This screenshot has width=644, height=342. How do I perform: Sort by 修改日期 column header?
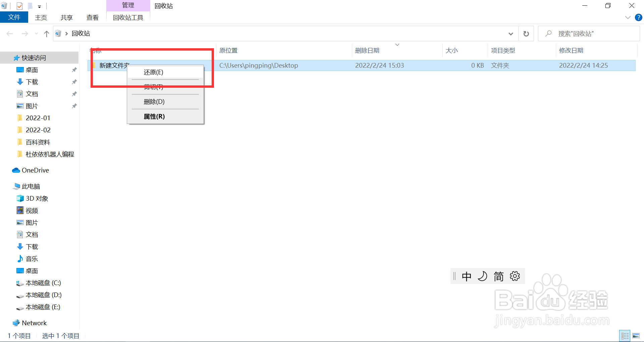point(571,51)
